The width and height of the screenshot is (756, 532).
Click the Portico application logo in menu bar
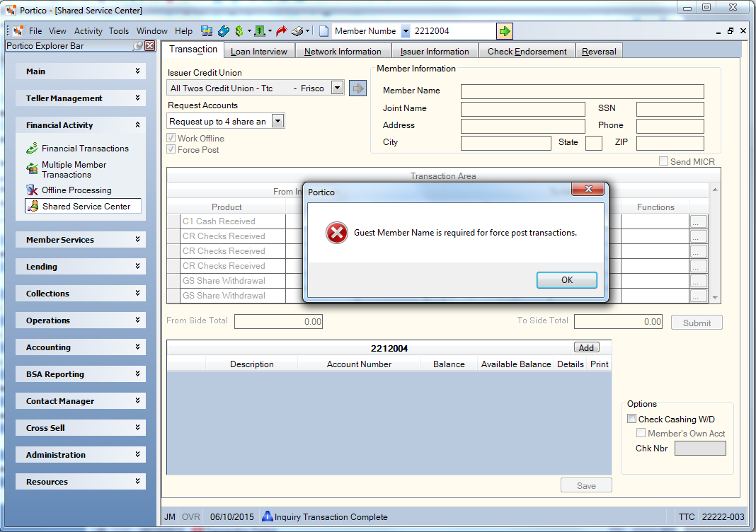(18, 31)
